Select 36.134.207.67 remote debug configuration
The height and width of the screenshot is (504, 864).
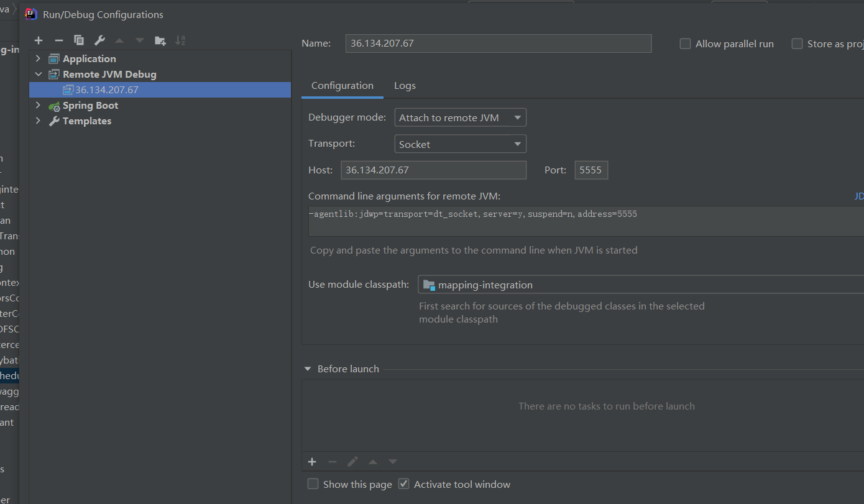click(107, 89)
